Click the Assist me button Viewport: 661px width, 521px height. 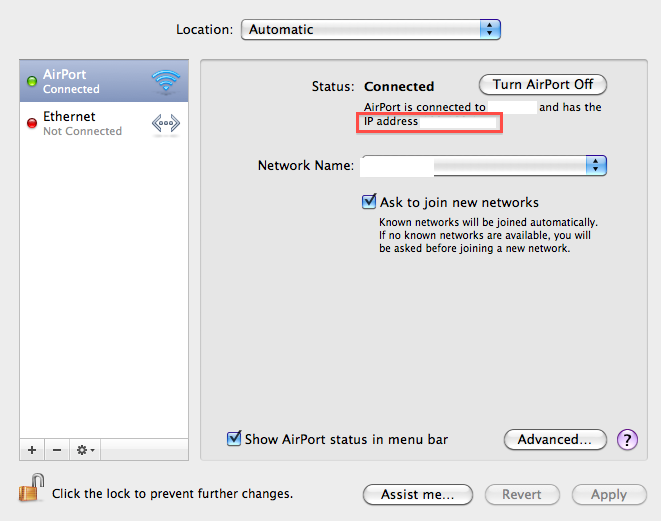[418, 494]
